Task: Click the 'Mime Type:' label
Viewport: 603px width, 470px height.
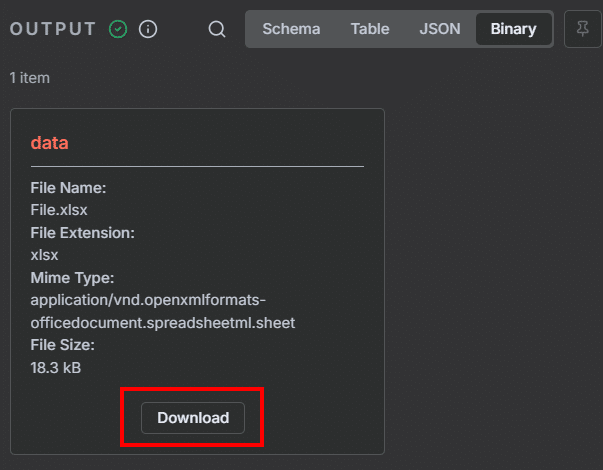Action: [x=72, y=278]
